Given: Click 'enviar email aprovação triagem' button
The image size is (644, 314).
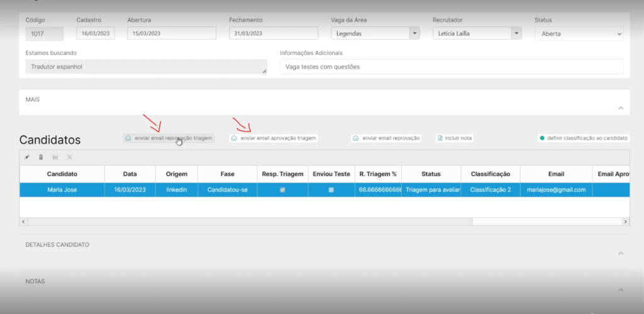Looking at the screenshot, I should tap(274, 138).
